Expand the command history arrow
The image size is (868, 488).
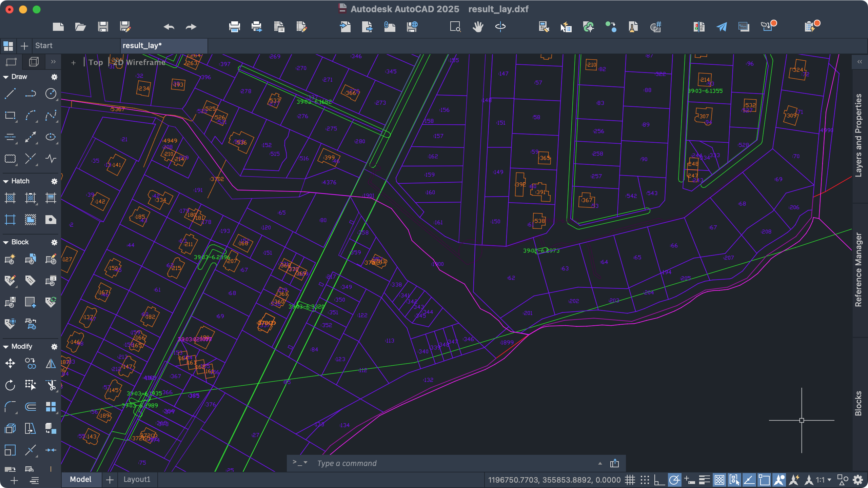600,463
